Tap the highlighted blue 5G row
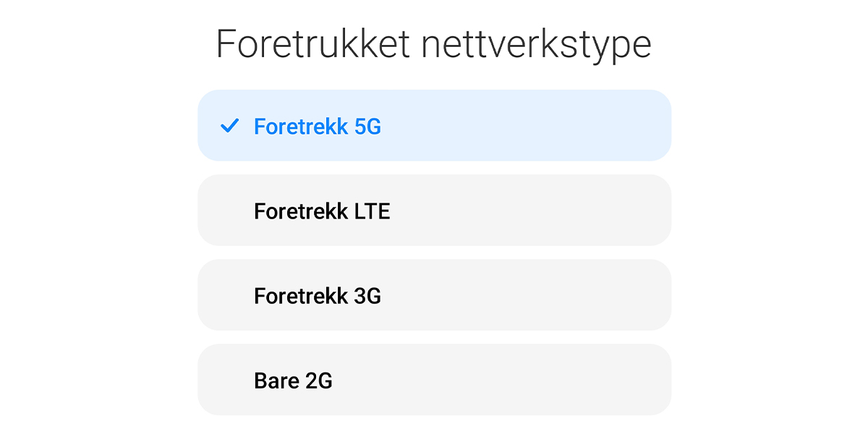Viewport: 868px width, 434px height. tap(434, 126)
